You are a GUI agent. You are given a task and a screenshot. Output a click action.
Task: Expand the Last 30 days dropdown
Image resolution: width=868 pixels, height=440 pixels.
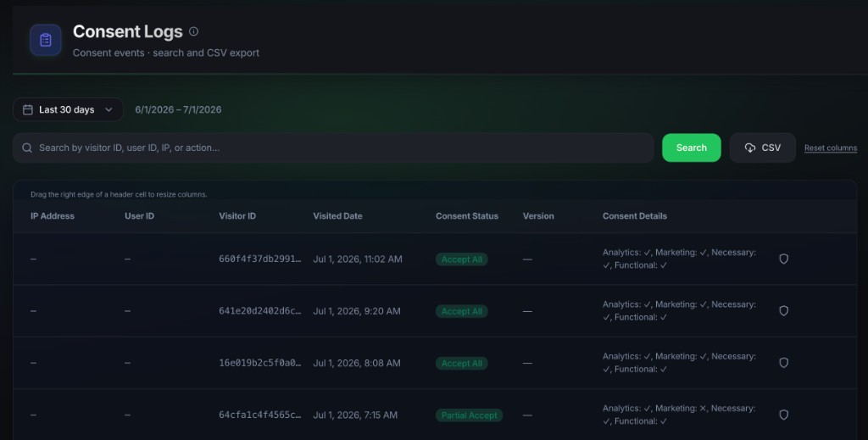tap(68, 109)
